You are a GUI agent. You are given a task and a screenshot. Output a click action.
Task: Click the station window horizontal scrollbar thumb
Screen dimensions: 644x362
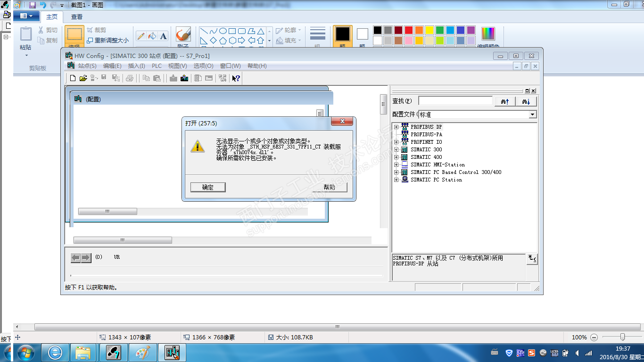[x=107, y=212]
